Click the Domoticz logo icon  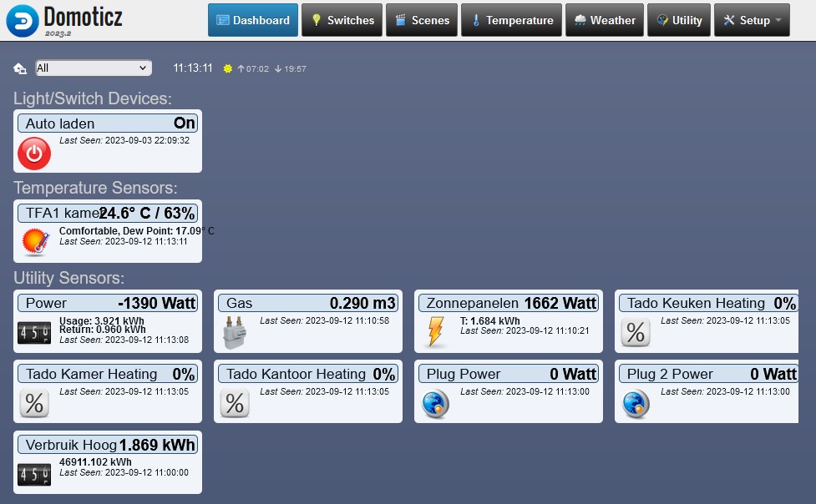[x=23, y=21]
